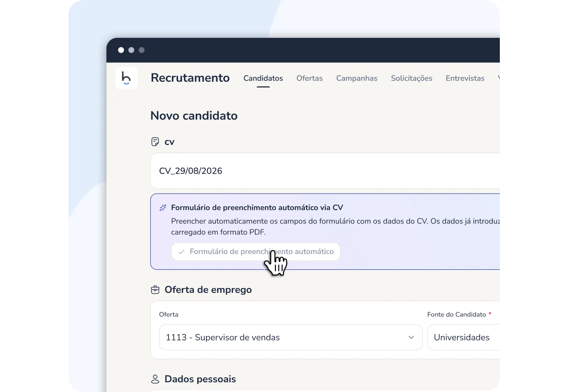Image resolution: width=568 pixels, height=392 pixels.
Task: Switch to the Campanhas tab
Action: coord(356,78)
